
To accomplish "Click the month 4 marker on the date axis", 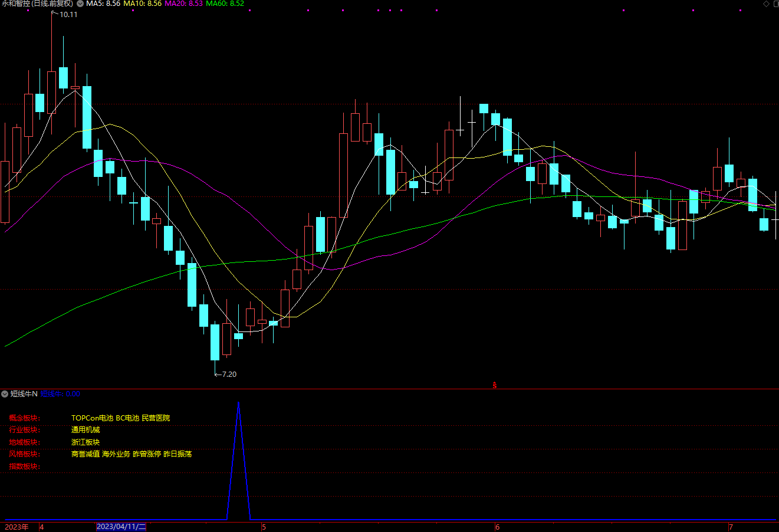I will tap(41, 527).
